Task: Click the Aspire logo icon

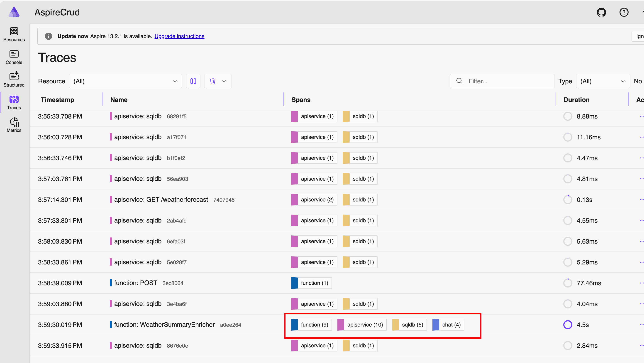Action: coord(14,12)
